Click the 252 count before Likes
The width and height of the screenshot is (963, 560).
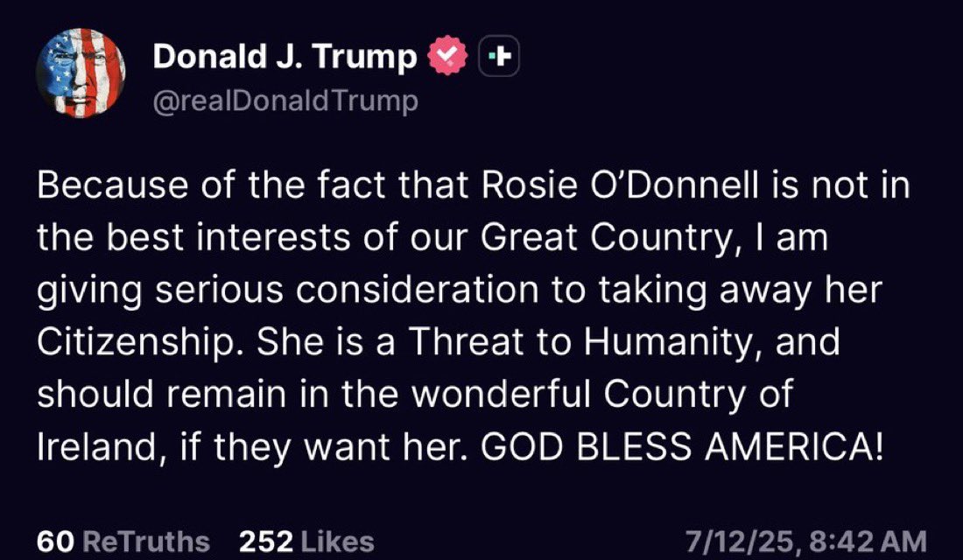265,541
